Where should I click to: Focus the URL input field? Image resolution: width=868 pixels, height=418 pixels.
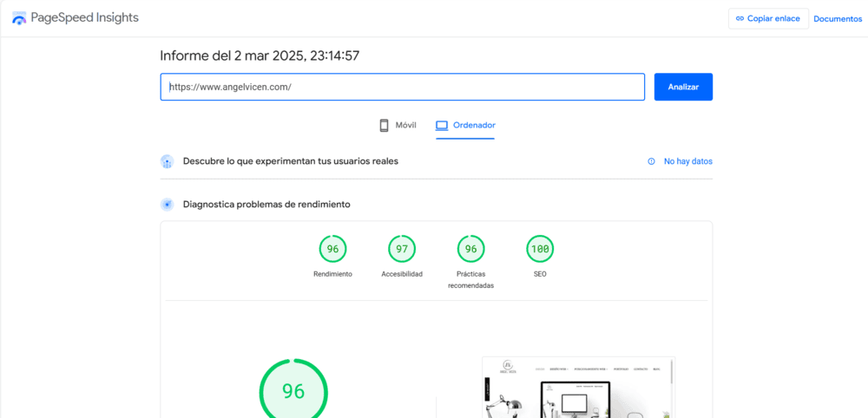(x=403, y=87)
